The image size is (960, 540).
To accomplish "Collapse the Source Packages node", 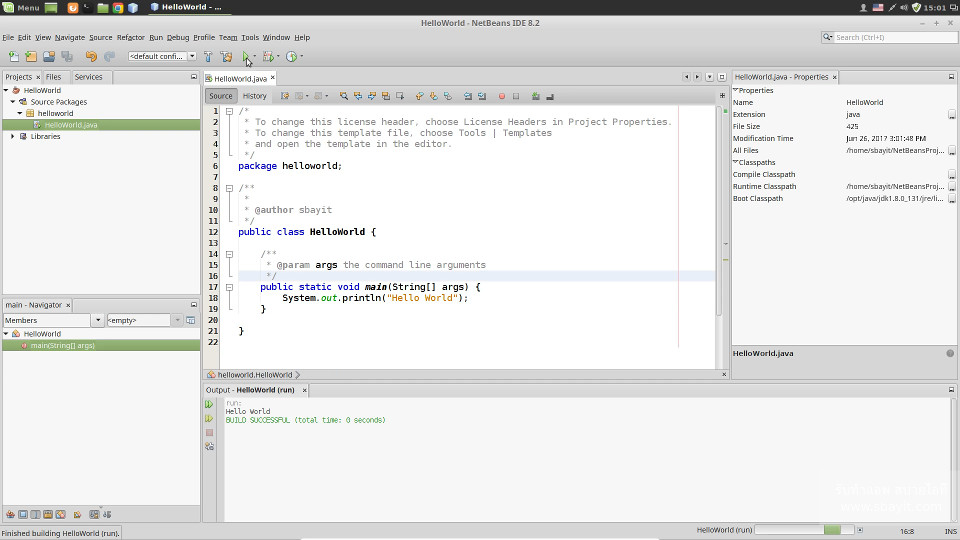I will point(13,102).
